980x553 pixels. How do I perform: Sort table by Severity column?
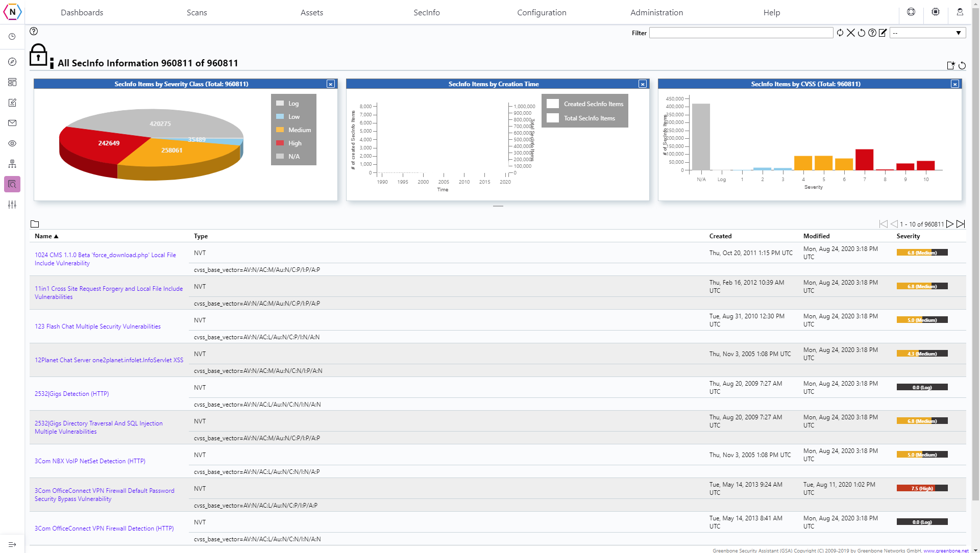pos(908,236)
